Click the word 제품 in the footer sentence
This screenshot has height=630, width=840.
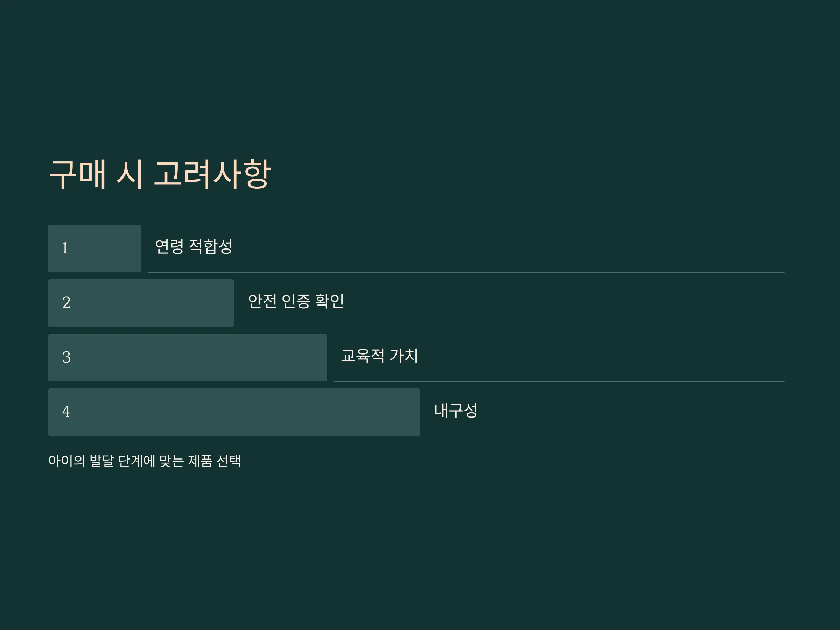click(200, 461)
